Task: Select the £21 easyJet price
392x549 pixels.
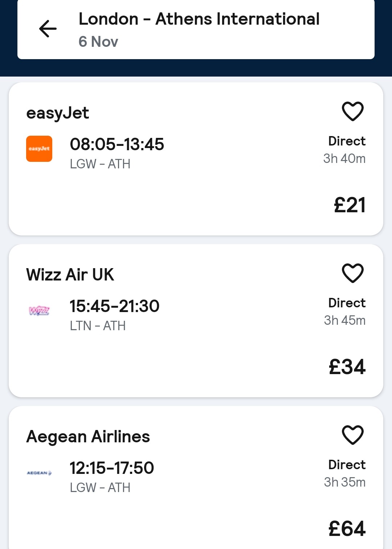Action: click(350, 205)
